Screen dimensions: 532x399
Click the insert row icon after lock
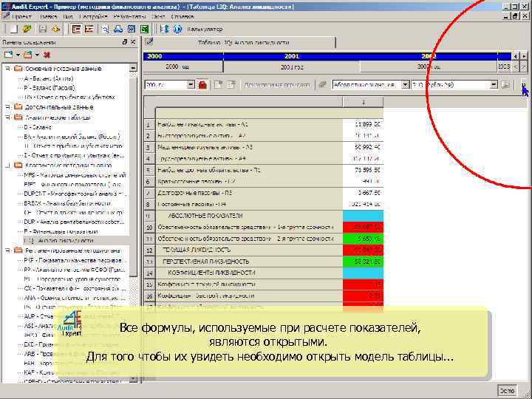coord(218,84)
